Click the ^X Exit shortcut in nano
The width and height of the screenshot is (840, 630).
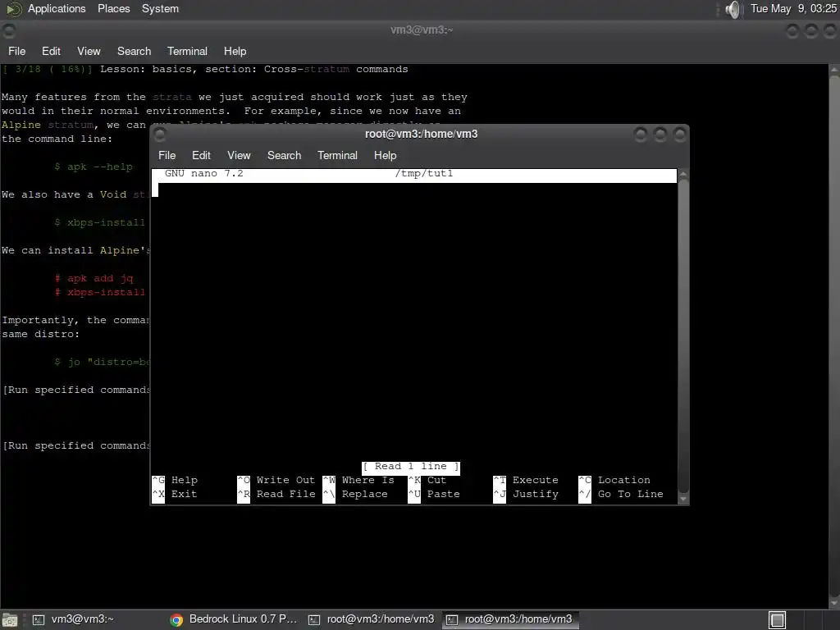[176, 494]
